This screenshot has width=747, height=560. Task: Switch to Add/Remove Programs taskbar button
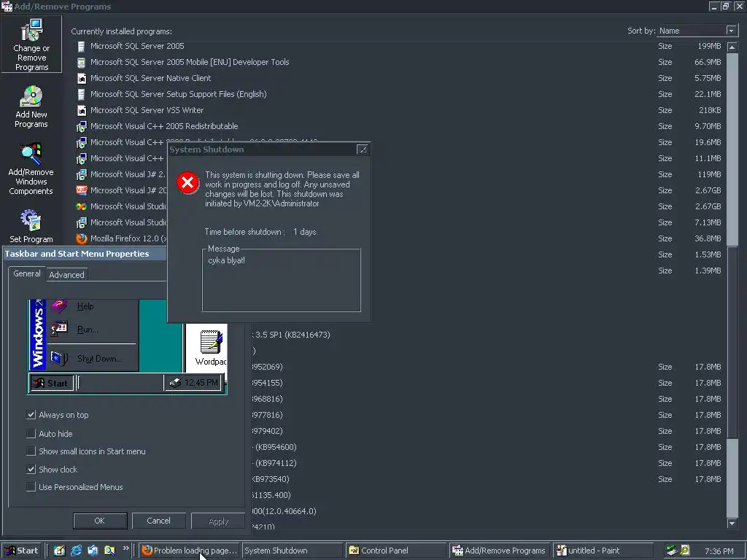[x=499, y=551]
